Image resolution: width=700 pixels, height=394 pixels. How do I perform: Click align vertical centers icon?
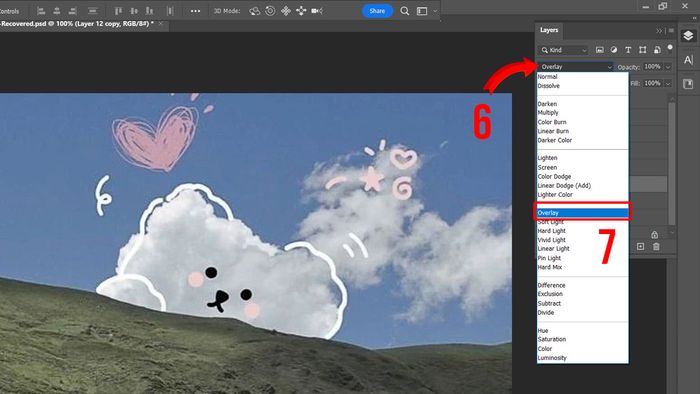coord(134,11)
